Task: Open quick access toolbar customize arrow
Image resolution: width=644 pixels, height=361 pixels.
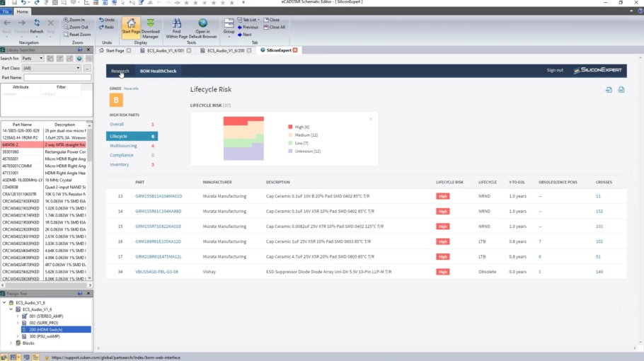Action: 243,2
